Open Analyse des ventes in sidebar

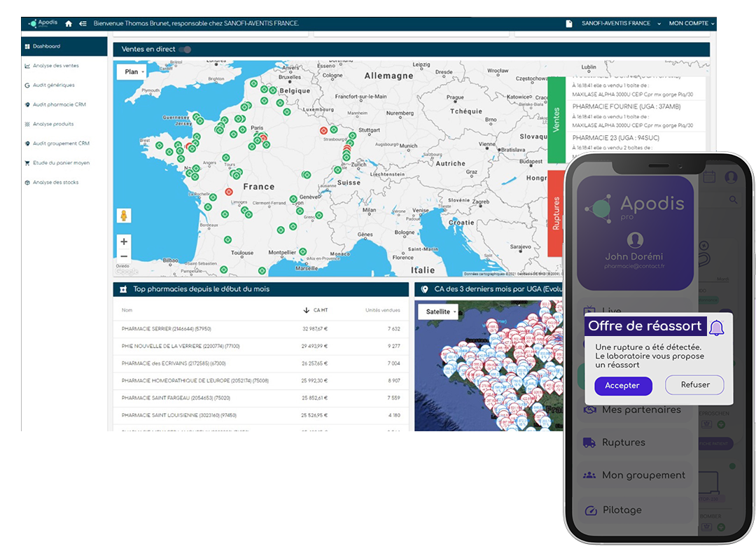[55, 66]
